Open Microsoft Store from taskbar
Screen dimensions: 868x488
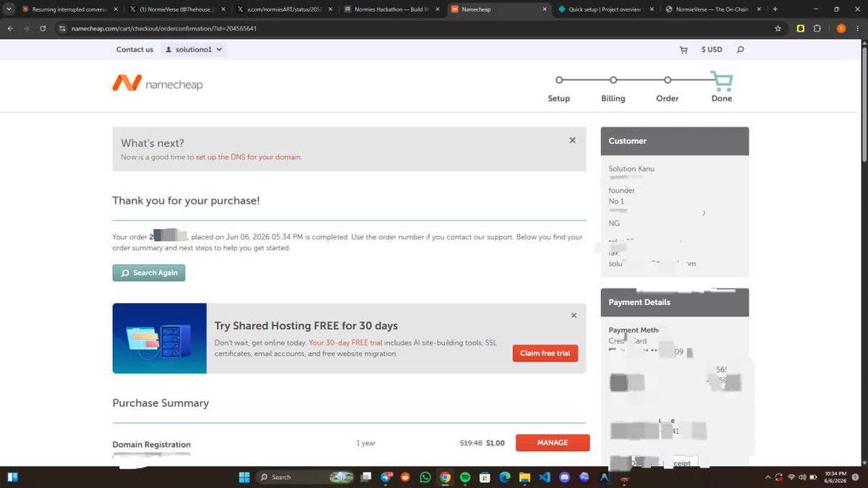(485, 477)
